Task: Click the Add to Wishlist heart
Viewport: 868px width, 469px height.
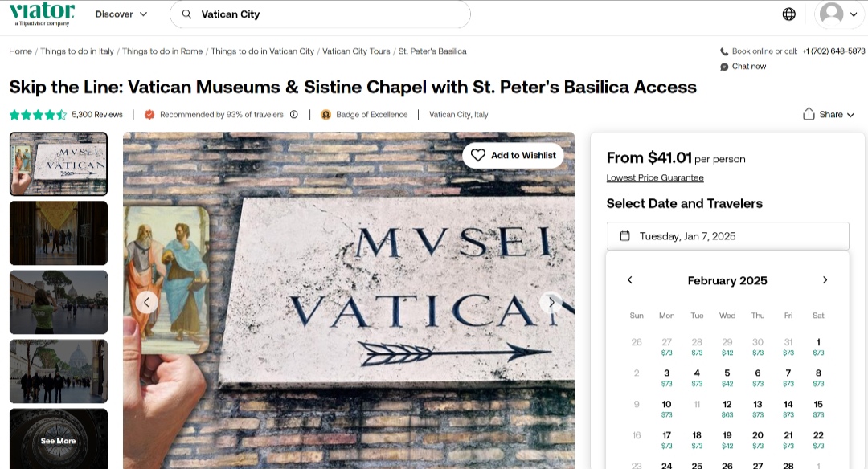Action: [x=478, y=155]
